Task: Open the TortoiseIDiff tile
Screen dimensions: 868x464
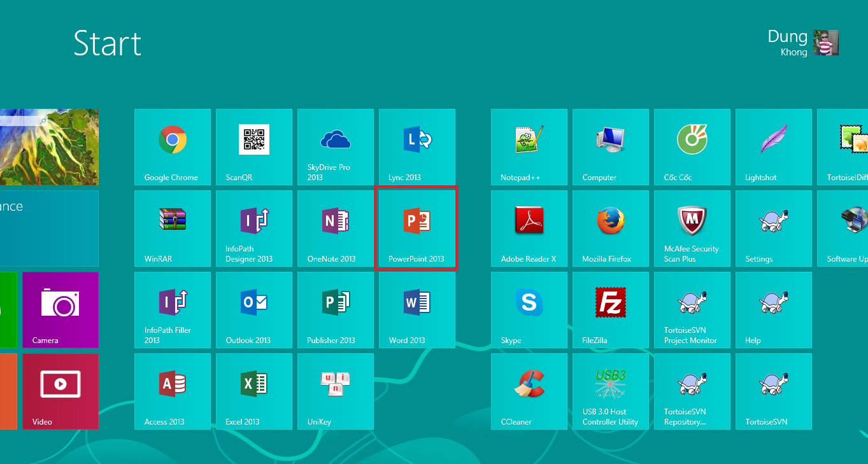Action: click(843, 147)
